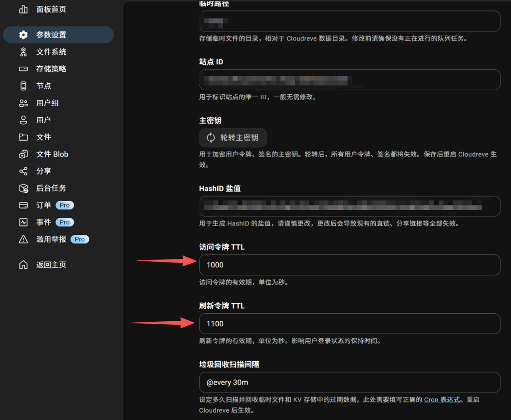Open the 后台任务 menu item
The height and width of the screenshot is (420, 511).
pyautogui.click(x=51, y=188)
